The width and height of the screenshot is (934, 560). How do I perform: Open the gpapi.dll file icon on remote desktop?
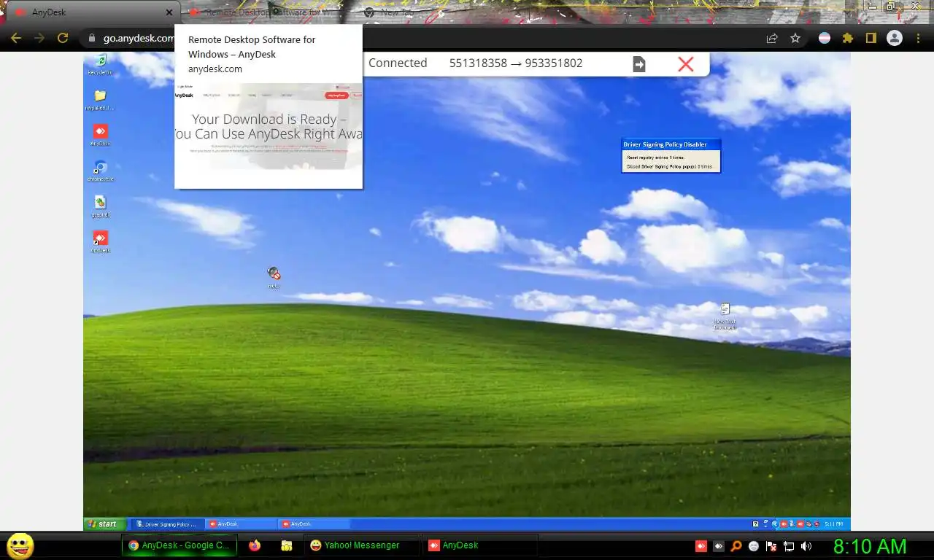100,206
